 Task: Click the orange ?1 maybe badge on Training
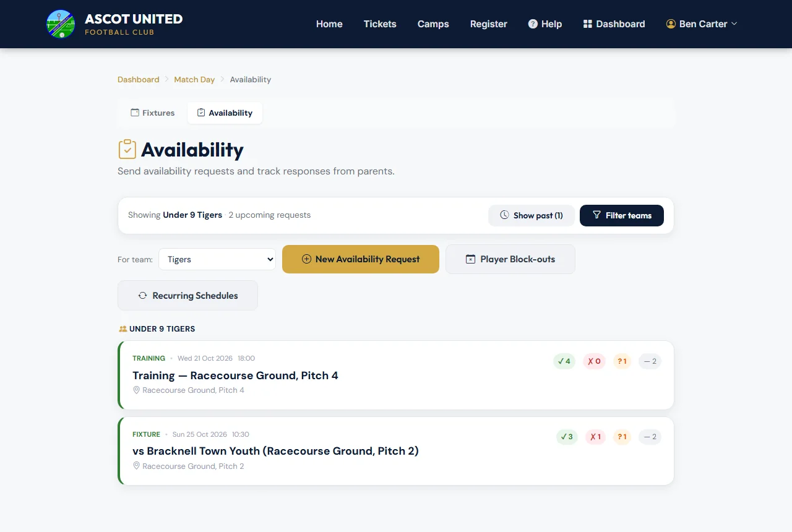click(x=622, y=361)
